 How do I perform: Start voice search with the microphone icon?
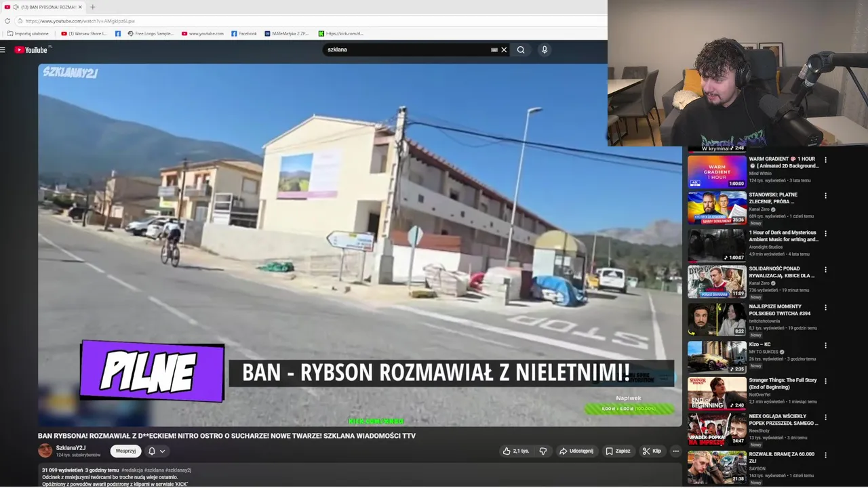(544, 49)
